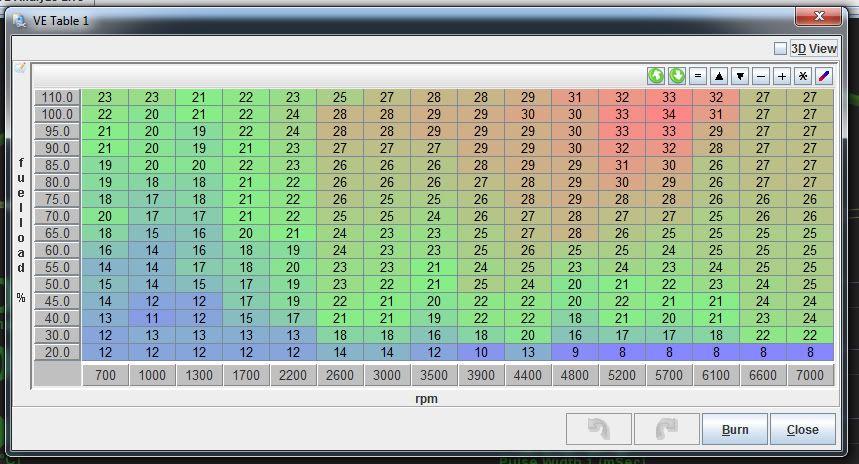Click the plus add icon
This screenshot has height=464, width=859.
point(782,76)
